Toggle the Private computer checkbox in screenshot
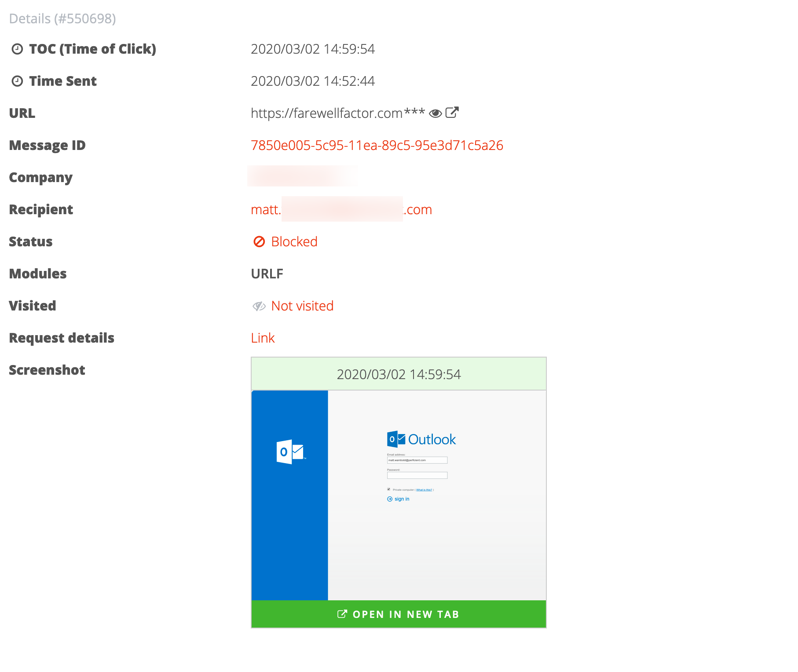This screenshot has height=672, width=798. click(389, 489)
